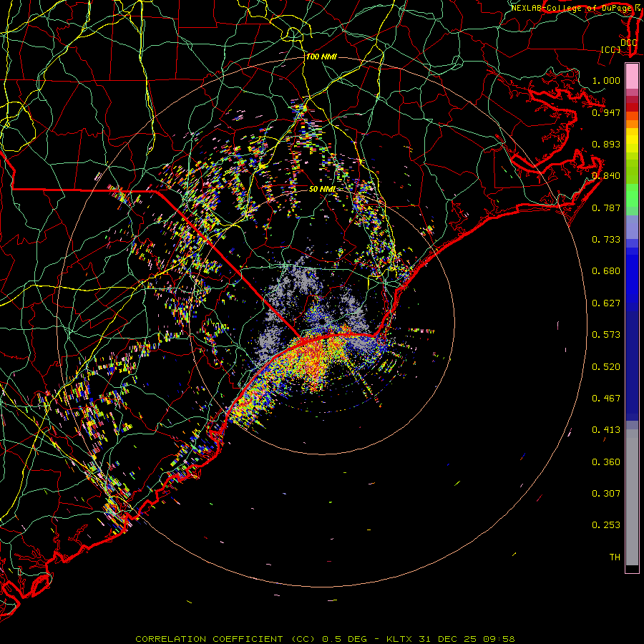Screen dimensions: 644x644
Task: Click the 0.947 color scale value
Action: pos(606,112)
